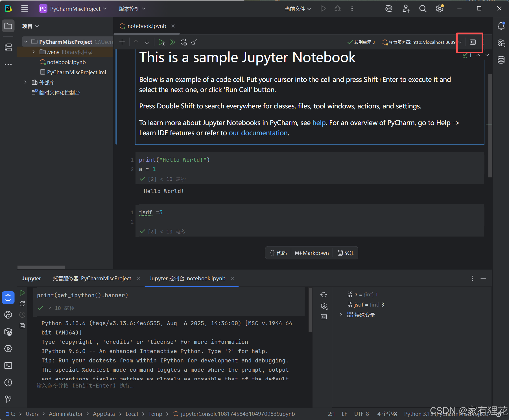Click the Search Everywhere magnifier icon

click(423, 9)
